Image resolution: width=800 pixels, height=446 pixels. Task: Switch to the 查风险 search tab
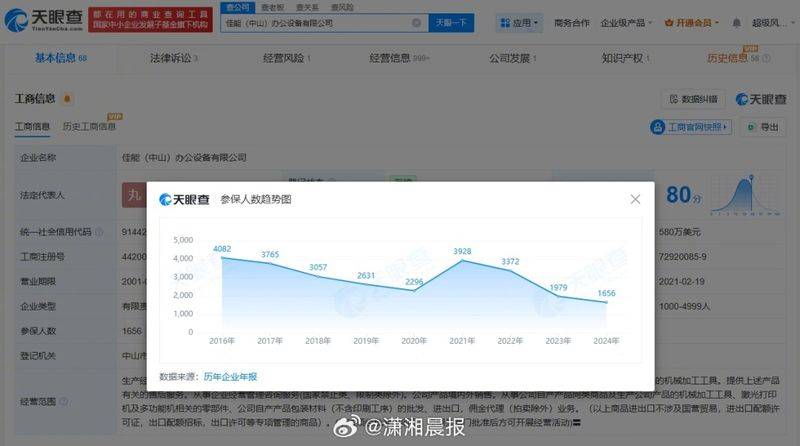pos(342,8)
